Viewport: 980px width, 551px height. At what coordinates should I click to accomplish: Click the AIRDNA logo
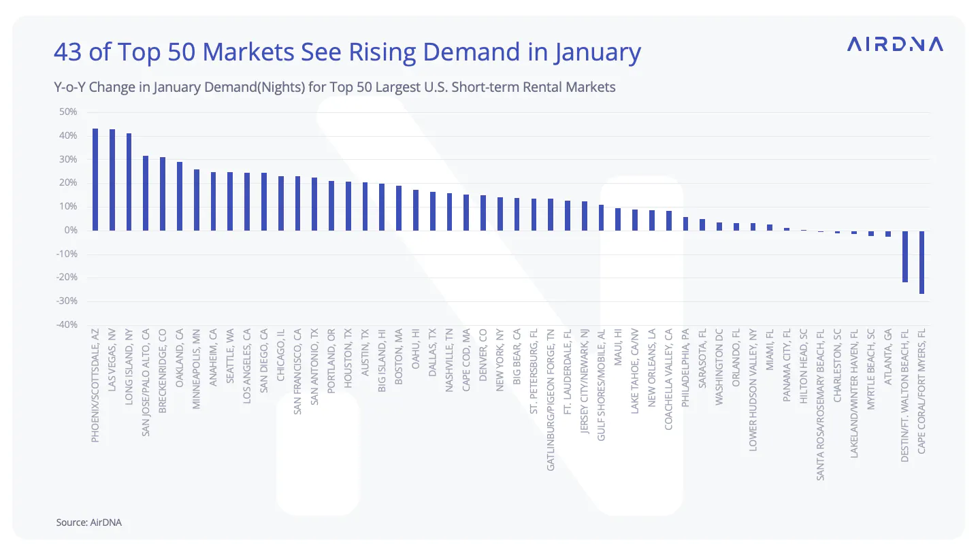[895, 45]
